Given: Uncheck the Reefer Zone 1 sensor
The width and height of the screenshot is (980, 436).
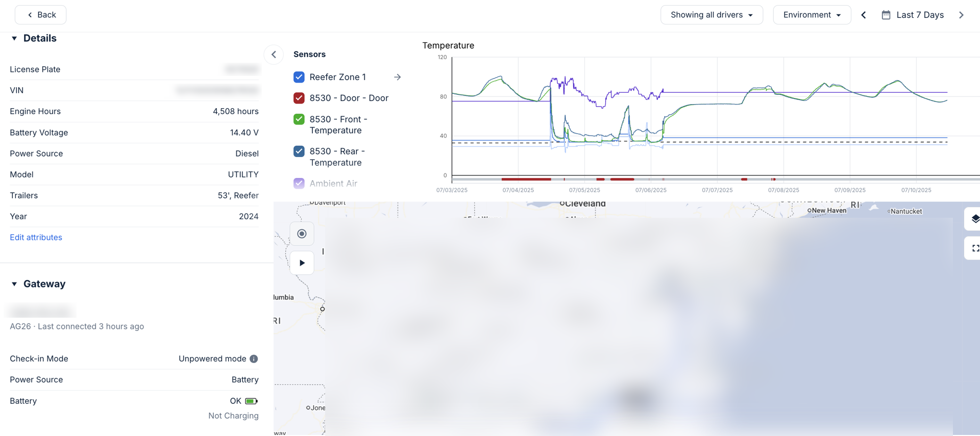Looking at the screenshot, I should [x=299, y=77].
